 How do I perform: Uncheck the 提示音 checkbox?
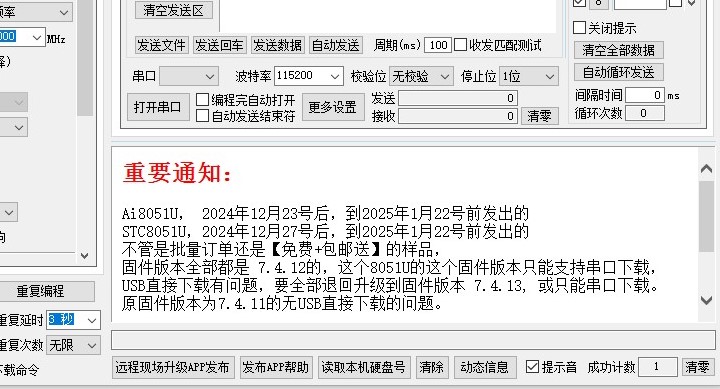click(x=532, y=366)
